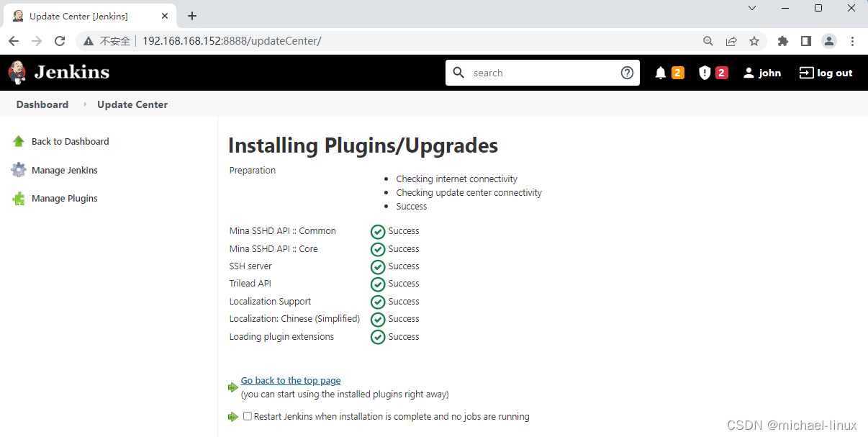Focus the Jenkins search input field
Screen dimensions: 868x437
click(x=543, y=73)
